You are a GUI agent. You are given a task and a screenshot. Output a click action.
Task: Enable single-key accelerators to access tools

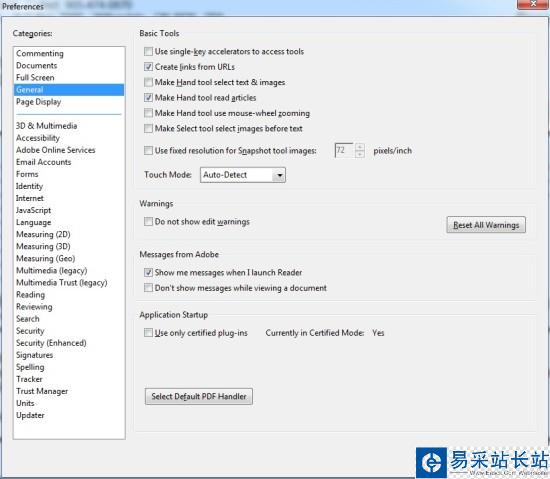[x=148, y=52]
